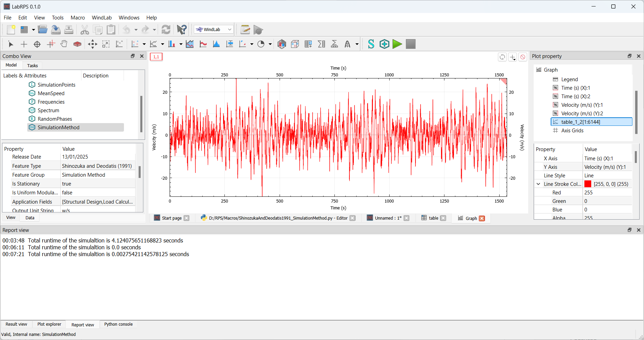Click the red Line Stroke Color swatch
This screenshot has height=340, width=644.
[x=588, y=184]
